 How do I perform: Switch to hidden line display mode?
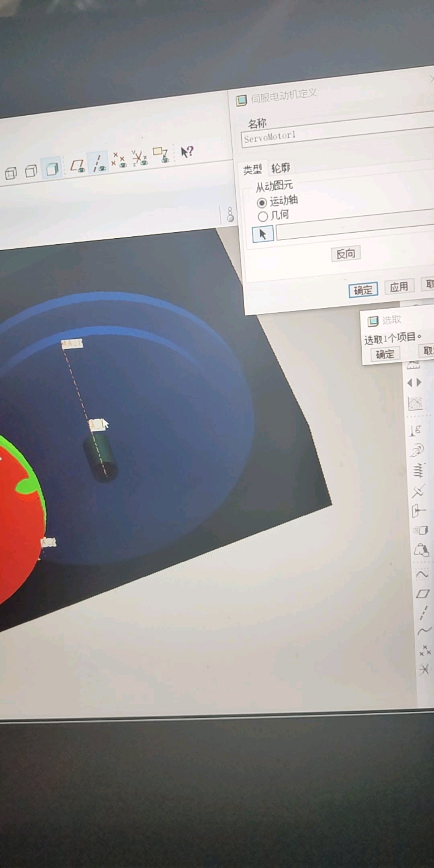coord(31,171)
